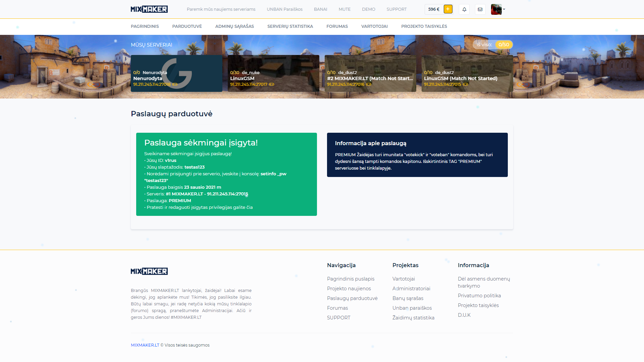Click 'Paslauga sėkmingai įsigyta!' heading

[201, 143]
